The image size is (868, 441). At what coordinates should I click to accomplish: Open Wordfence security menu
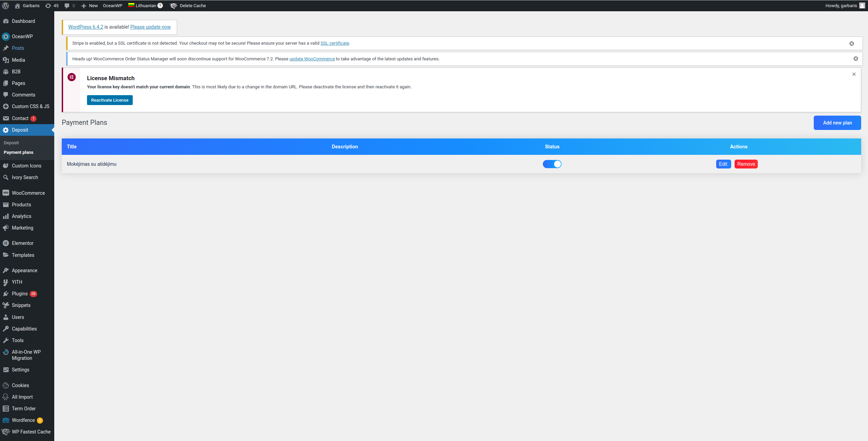pyautogui.click(x=27, y=420)
